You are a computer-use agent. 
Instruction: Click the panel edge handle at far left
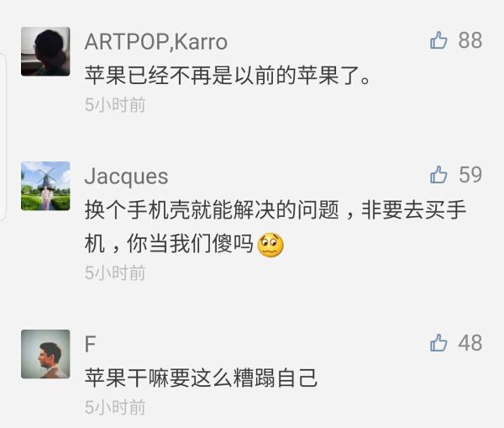click(3, 135)
